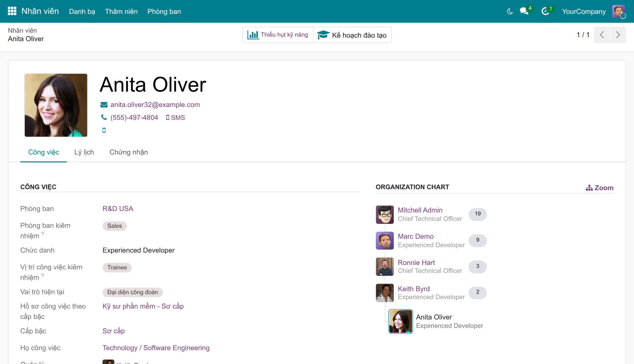Click the email anita.oliver32@example.com

click(x=155, y=105)
